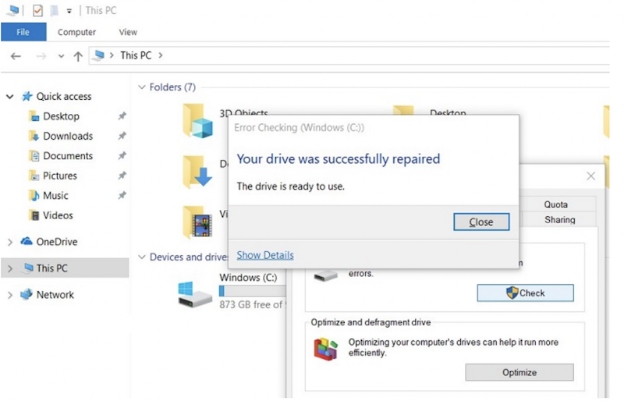Open the Computer ribbon tab
Viewport: 624px width, 402px height.
click(76, 32)
